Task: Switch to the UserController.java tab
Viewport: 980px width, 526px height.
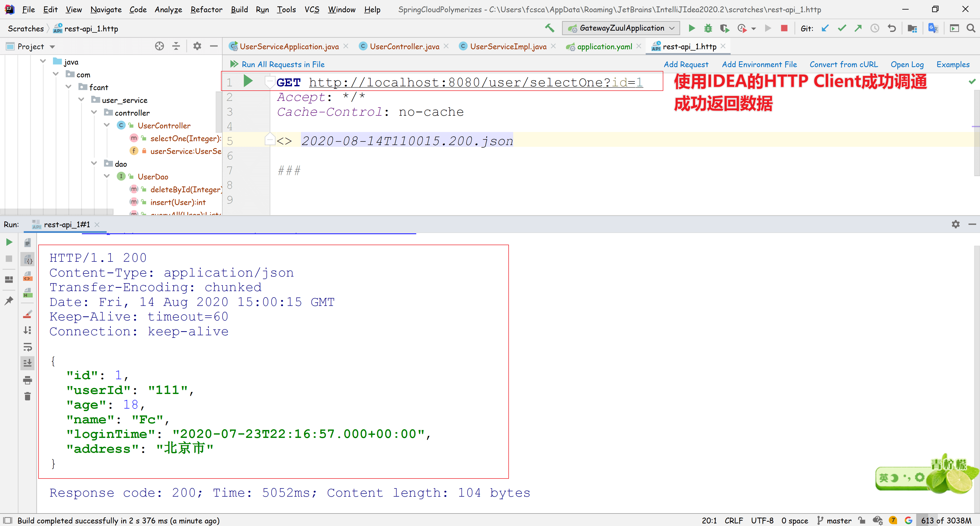Action: (x=404, y=46)
